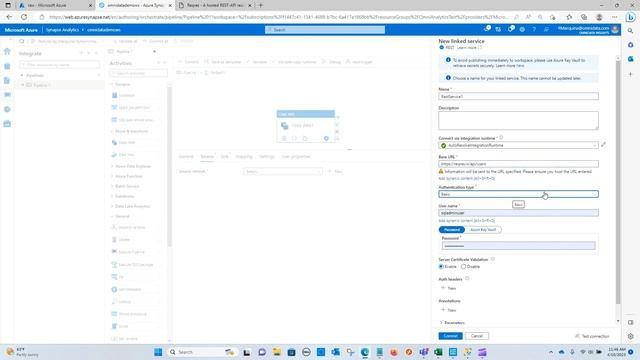Click the Description text area
The width and height of the screenshot is (640, 360).
pyautogui.click(x=518, y=120)
